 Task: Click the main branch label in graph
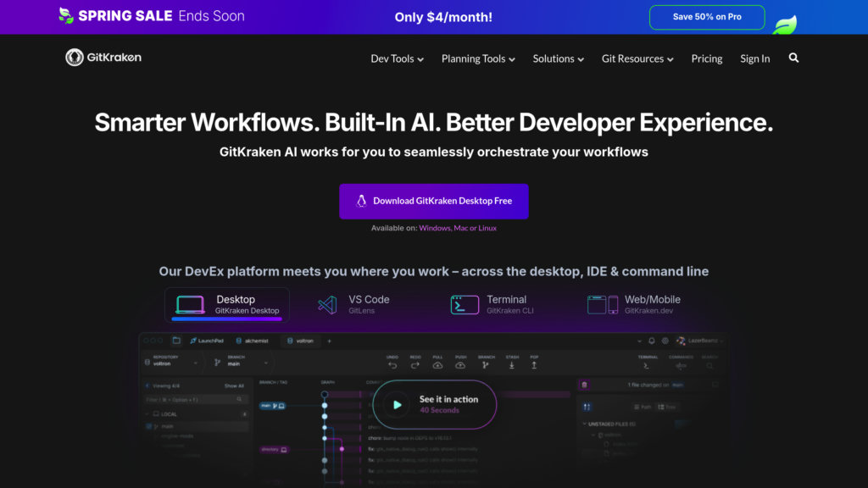point(272,406)
